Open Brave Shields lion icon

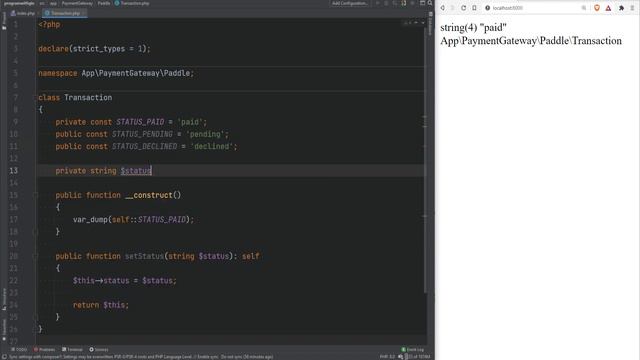(x=597, y=8)
